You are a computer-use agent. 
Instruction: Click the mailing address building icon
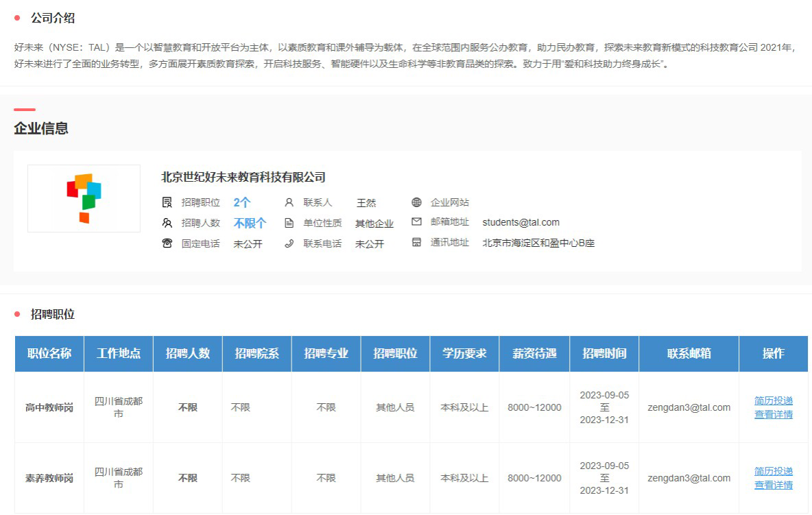pyautogui.click(x=416, y=243)
